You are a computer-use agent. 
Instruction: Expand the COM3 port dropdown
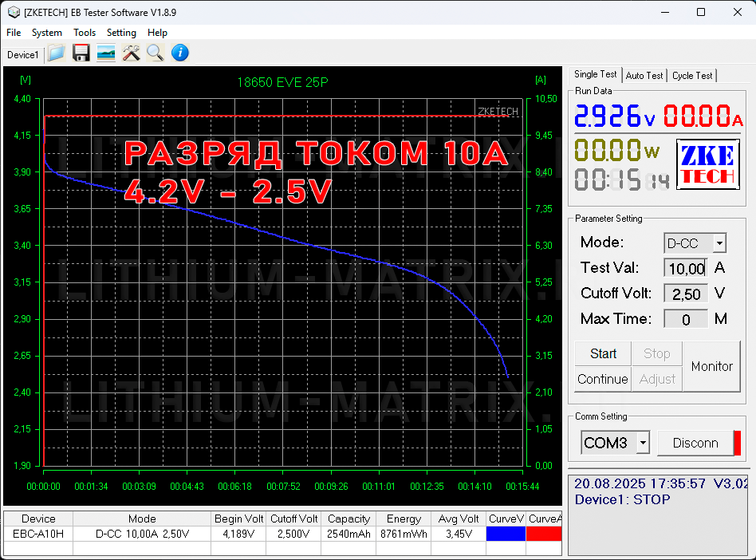[643, 442]
